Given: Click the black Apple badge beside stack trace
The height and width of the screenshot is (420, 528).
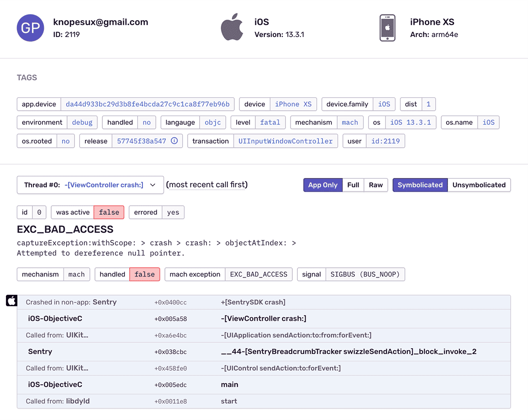Looking at the screenshot, I should [x=11, y=301].
